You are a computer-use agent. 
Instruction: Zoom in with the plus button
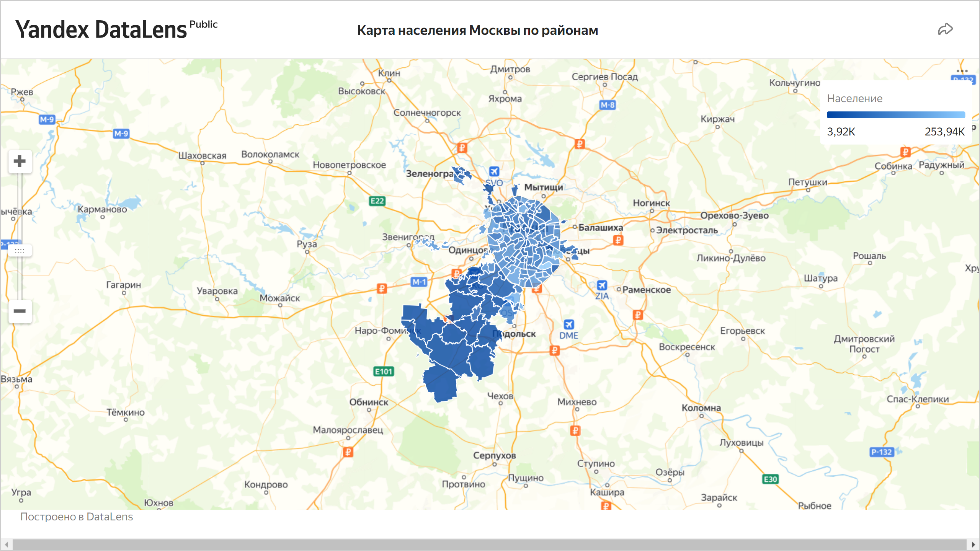20,161
